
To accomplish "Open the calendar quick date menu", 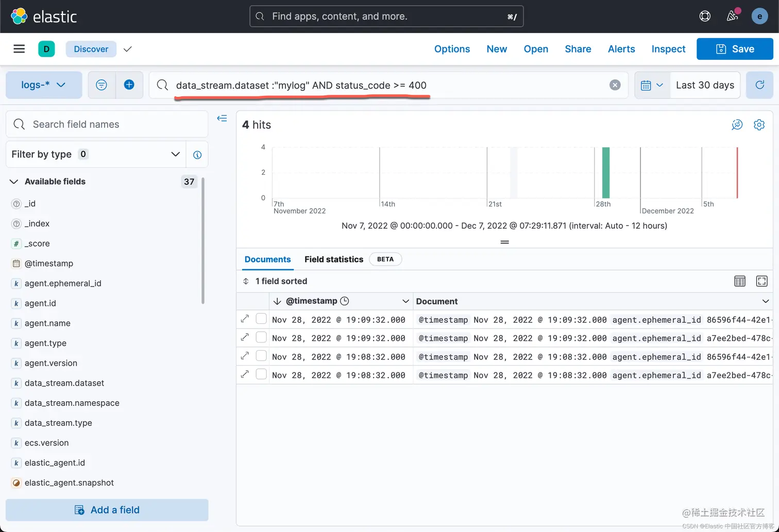I will click(652, 85).
